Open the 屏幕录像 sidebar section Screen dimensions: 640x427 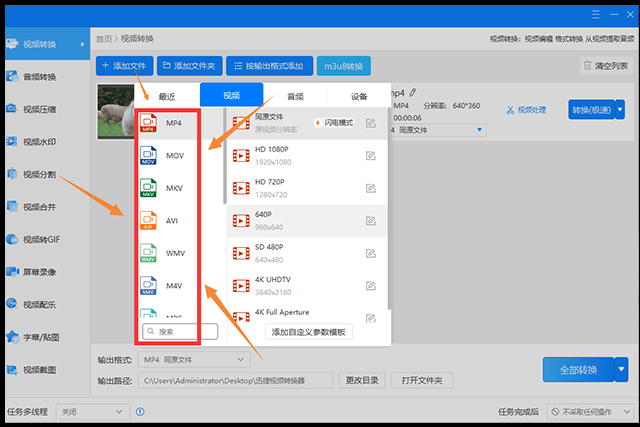47,272
